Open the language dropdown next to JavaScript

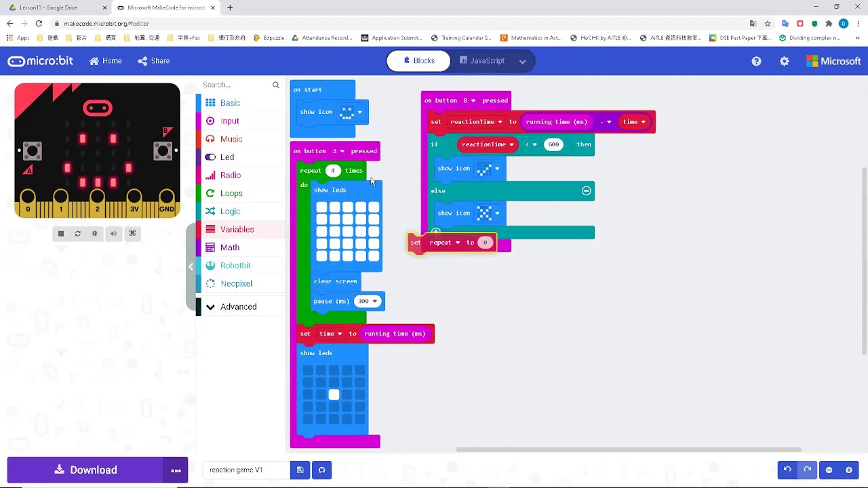(x=523, y=61)
